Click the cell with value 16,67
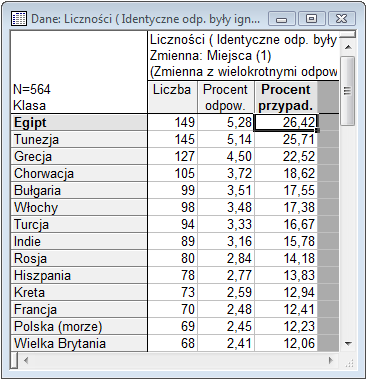This screenshot has width=367, height=380. (286, 225)
